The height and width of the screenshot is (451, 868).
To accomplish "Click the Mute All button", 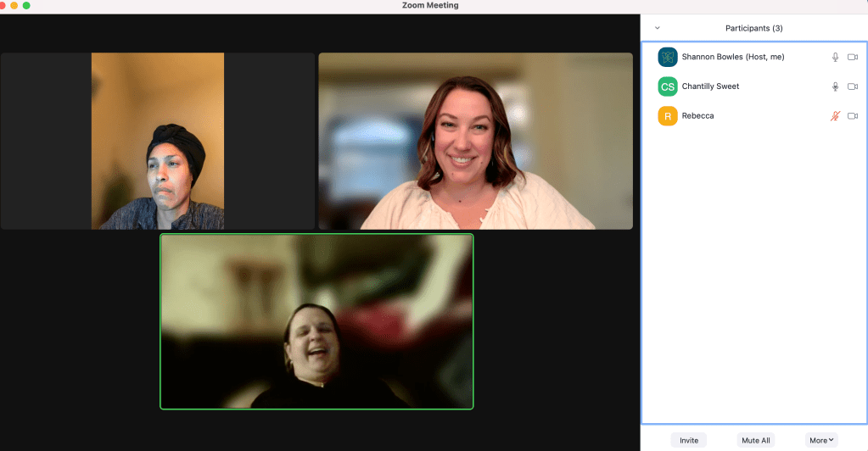I will [755, 440].
